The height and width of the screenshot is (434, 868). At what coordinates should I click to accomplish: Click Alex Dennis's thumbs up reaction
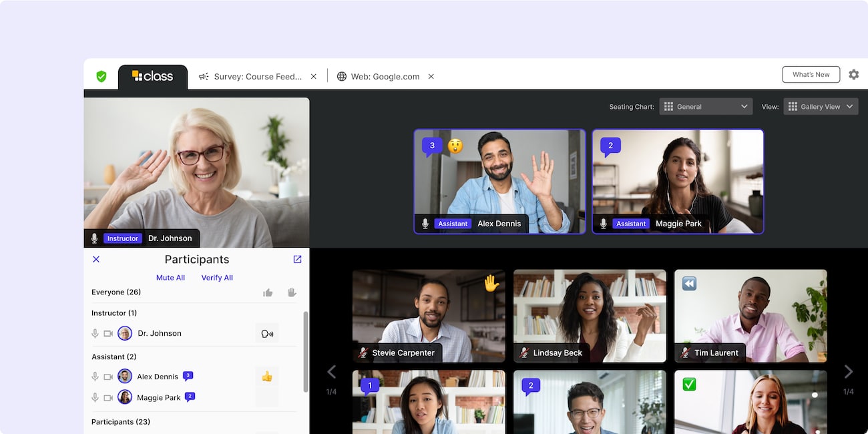(268, 376)
